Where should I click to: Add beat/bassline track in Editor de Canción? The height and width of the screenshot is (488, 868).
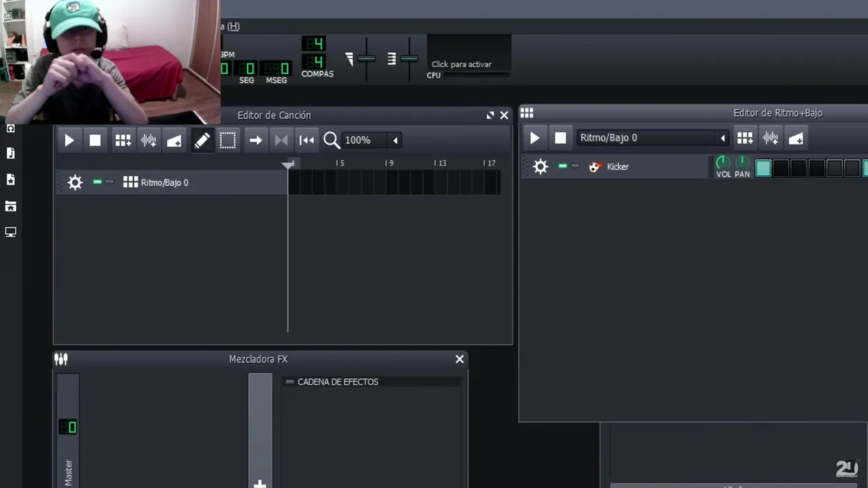point(123,140)
